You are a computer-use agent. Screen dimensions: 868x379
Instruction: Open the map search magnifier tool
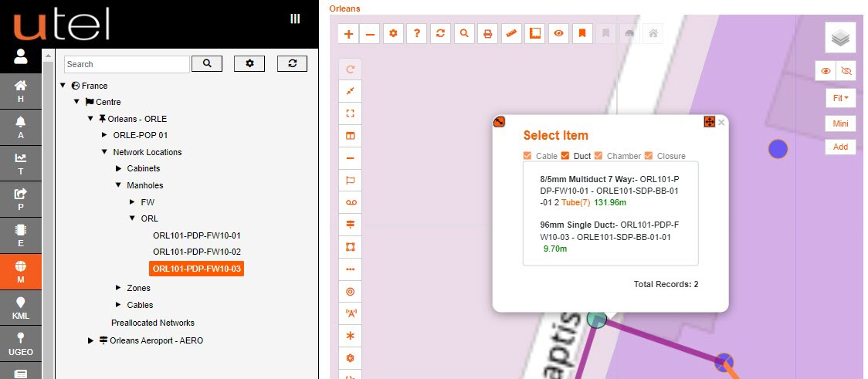[464, 34]
